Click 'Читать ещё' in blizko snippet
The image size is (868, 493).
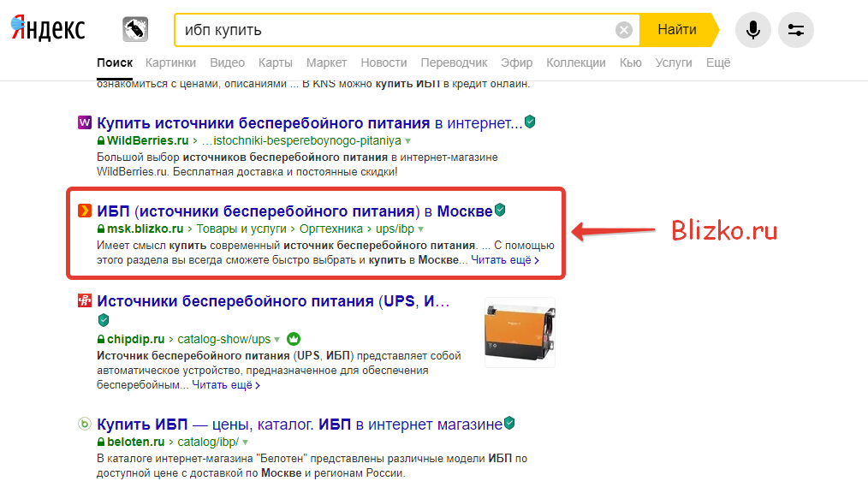505,260
